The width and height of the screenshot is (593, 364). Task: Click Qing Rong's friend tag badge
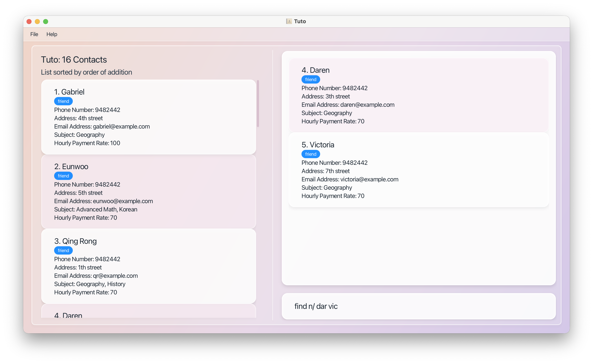pyautogui.click(x=63, y=250)
